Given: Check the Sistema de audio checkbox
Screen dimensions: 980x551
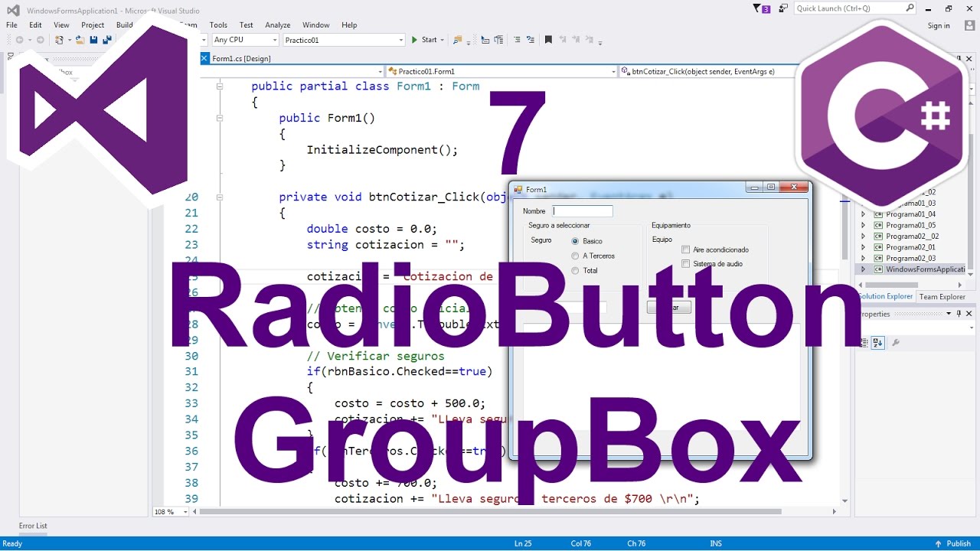Looking at the screenshot, I should point(685,264).
